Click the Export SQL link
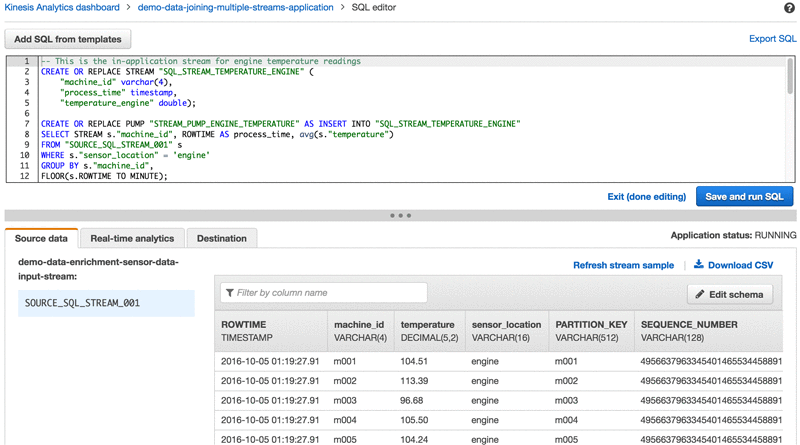 [772, 39]
